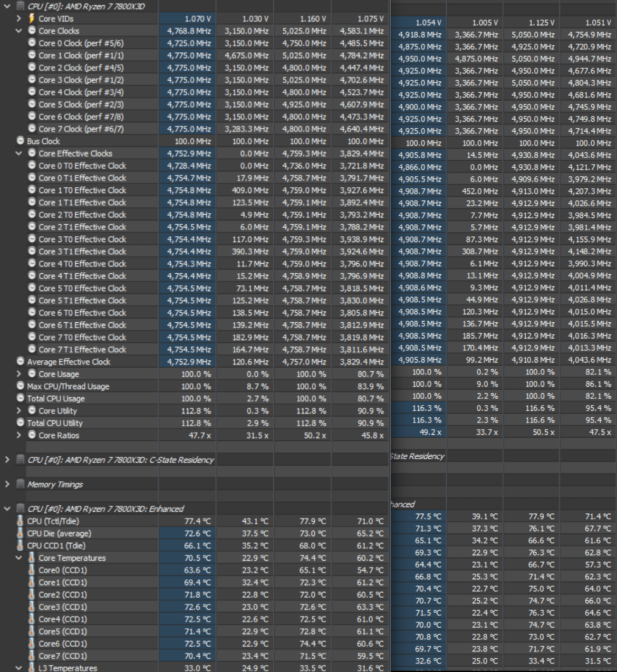617x672 pixels.
Task: Click the clock icon beside Core 3 Clock (perf #1/2)
Action: point(32,80)
